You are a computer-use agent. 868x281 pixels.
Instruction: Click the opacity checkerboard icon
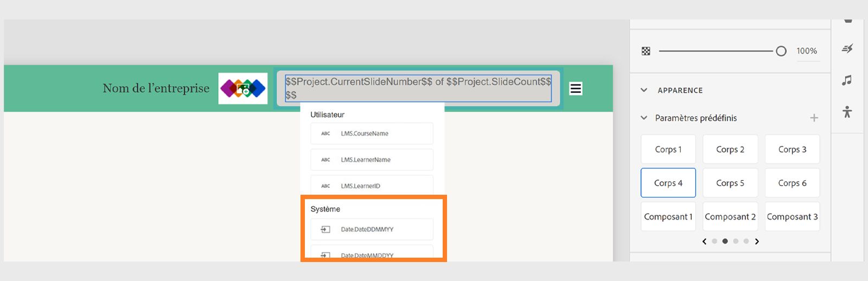[x=646, y=51]
